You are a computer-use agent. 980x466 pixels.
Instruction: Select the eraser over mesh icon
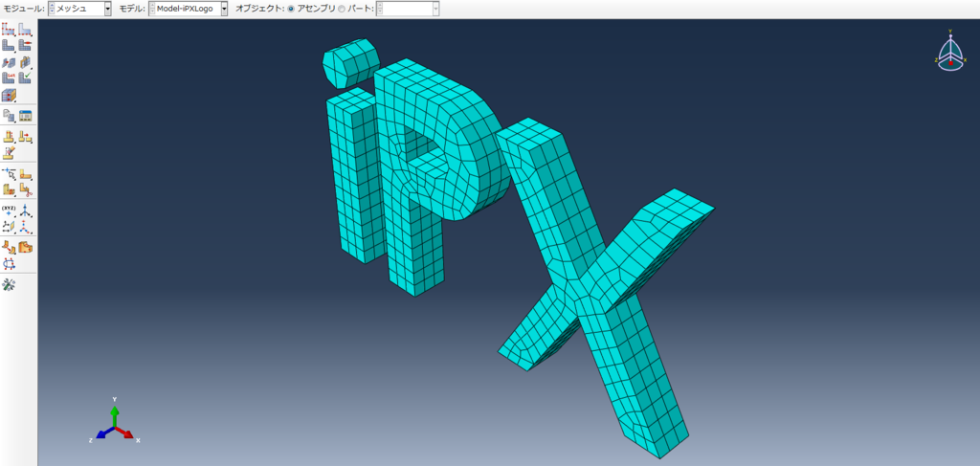(x=8, y=152)
